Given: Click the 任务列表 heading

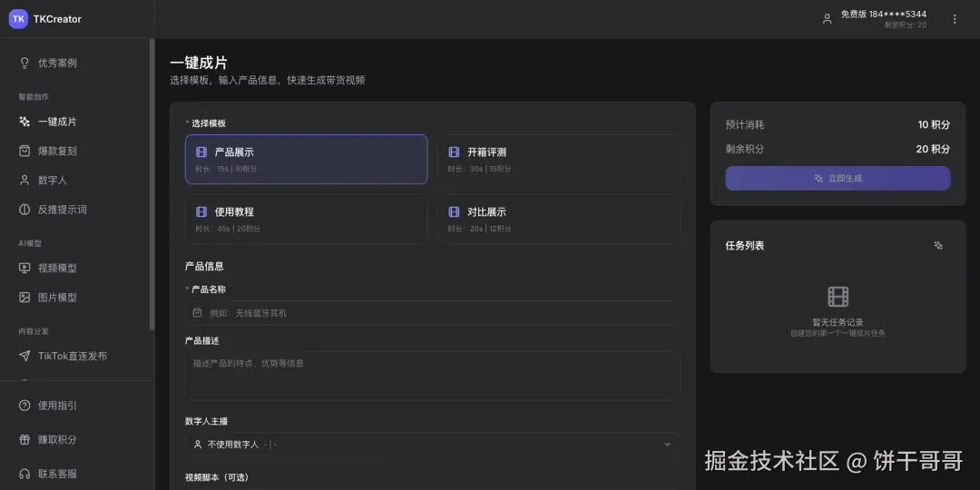Looking at the screenshot, I should click(745, 246).
